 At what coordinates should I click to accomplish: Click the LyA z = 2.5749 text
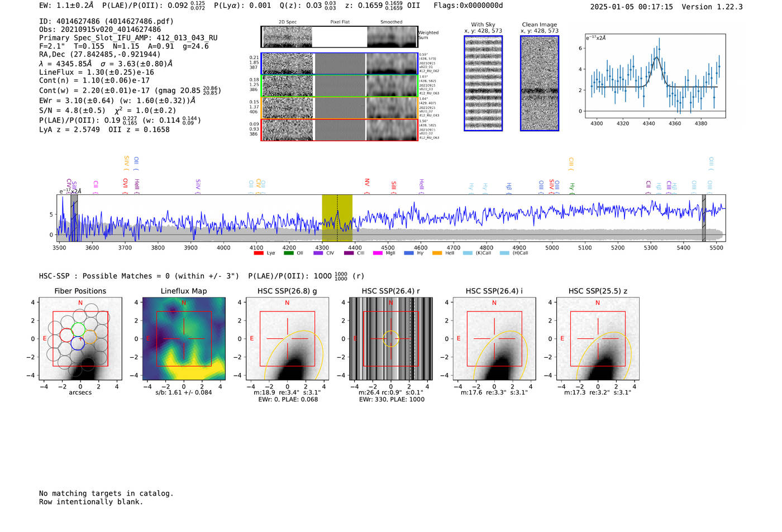pyautogui.click(x=69, y=130)
